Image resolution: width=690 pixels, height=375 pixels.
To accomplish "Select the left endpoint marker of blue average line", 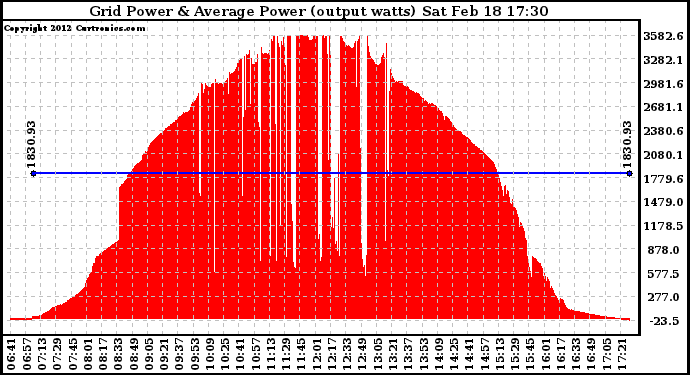I will [x=33, y=173].
